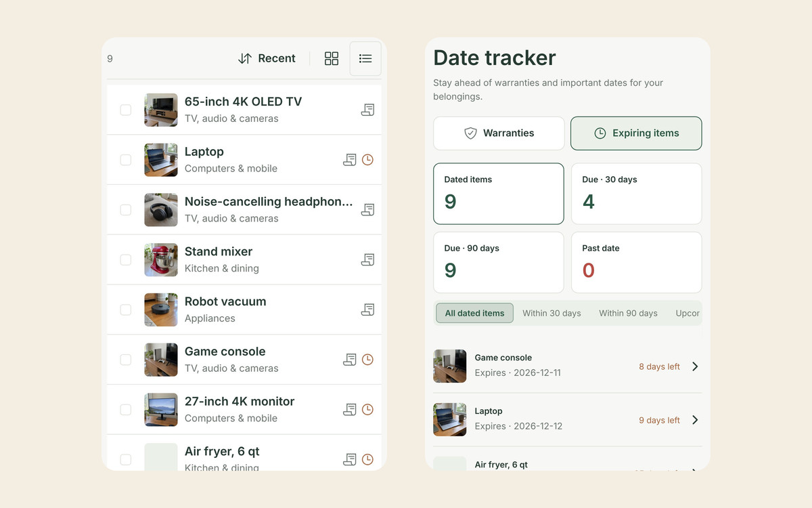Image resolution: width=812 pixels, height=508 pixels.
Task: Click clock icon on 27-inch 4K monitor row
Action: tap(367, 410)
